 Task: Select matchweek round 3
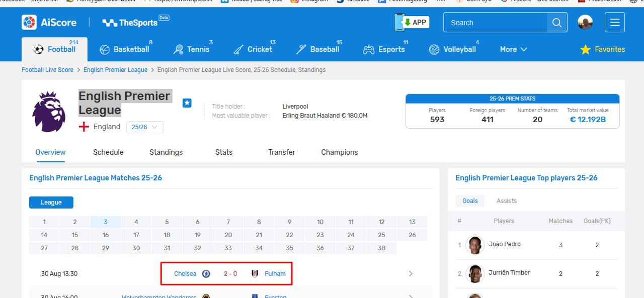coord(106,222)
